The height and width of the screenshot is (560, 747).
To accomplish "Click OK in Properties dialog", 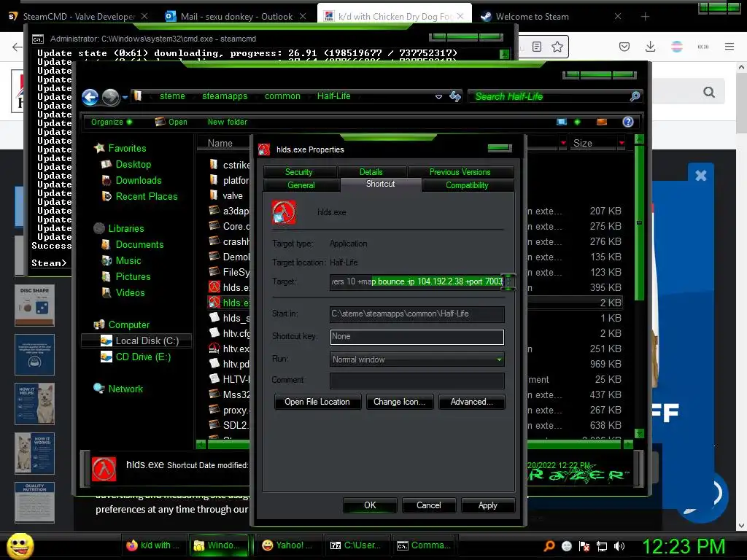I will [x=370, y=505].
